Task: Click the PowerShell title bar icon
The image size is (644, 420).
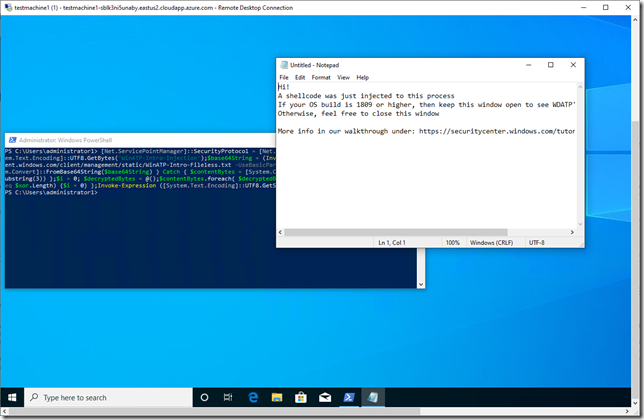Action: [x=12, y=140]
